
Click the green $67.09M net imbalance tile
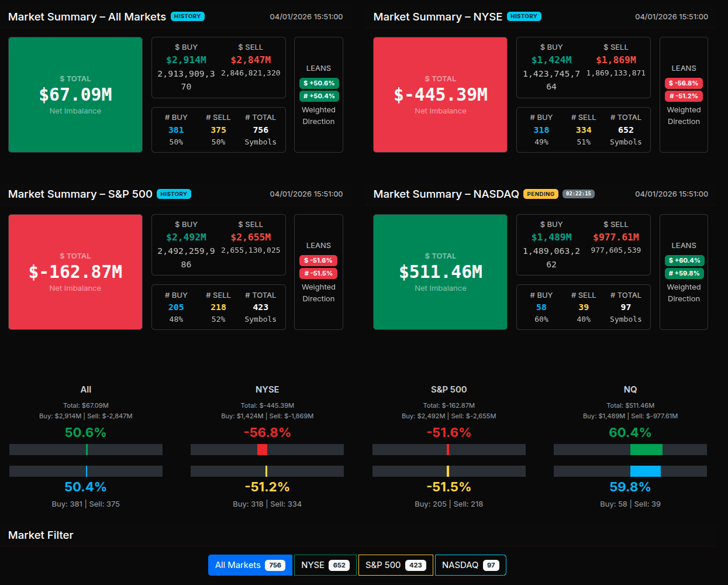(75, 95)
